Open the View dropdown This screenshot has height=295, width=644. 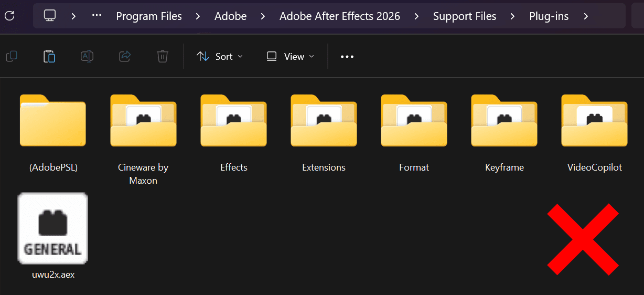pyautogui.click(x=291, y=56)
